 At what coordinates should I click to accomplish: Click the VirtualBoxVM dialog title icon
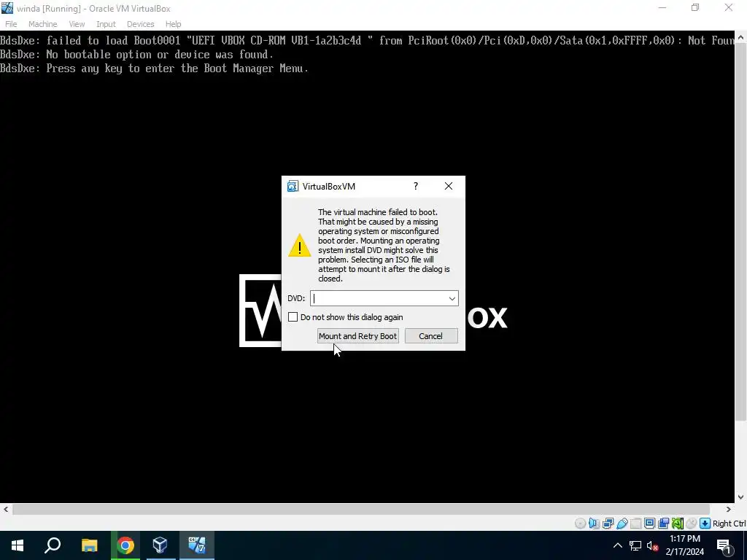point(293,186)
